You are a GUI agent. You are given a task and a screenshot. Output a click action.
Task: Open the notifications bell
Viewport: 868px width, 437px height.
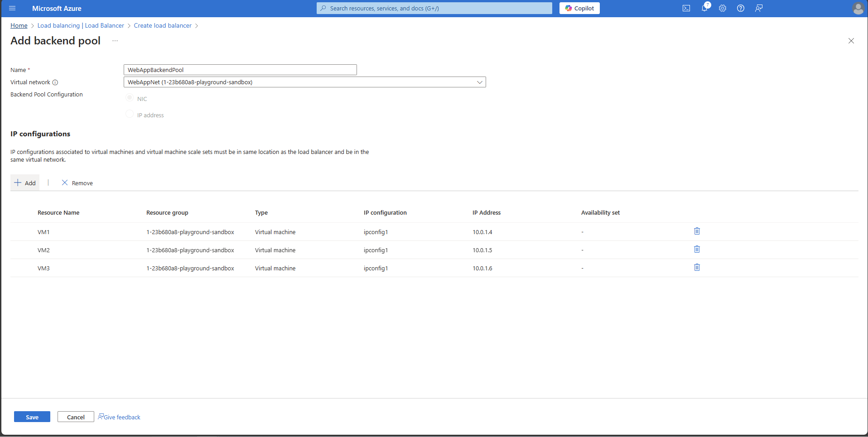click(x=704, y=8)
